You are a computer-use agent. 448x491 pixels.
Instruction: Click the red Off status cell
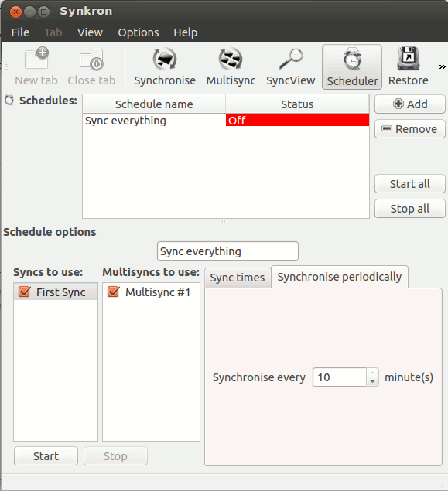[297, 121]
